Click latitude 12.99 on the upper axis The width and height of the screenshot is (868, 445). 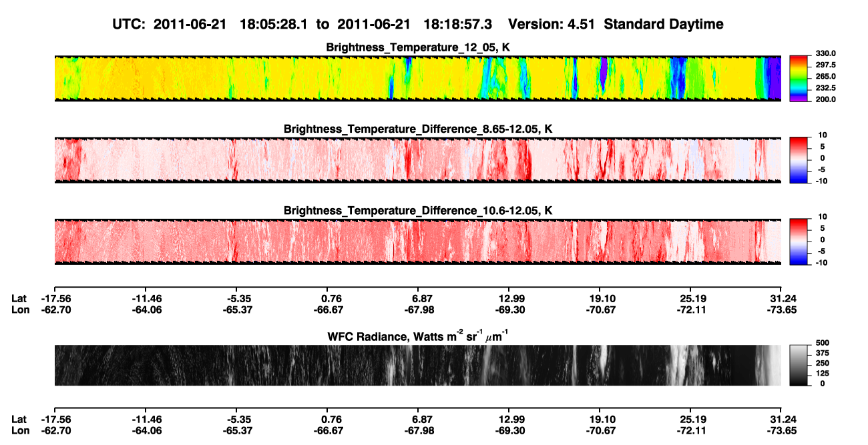point(509,298)
